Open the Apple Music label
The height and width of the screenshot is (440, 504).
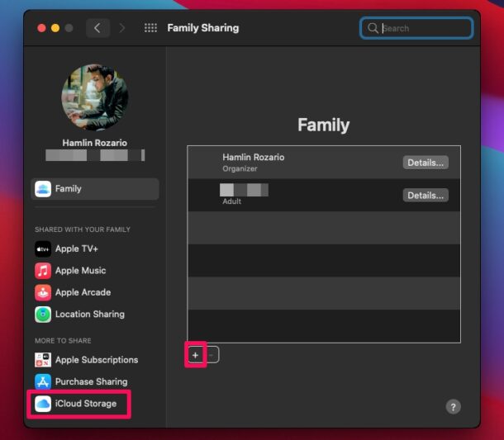pos(80,271)
